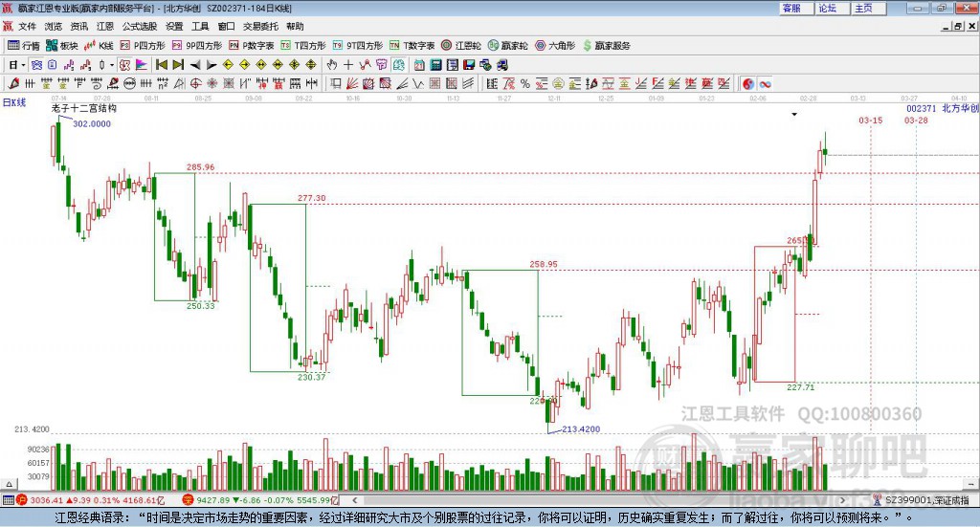Screen dimensions: 980x527
Task: Click the floppy disk save icon
Action: click(x=469, y=65)
